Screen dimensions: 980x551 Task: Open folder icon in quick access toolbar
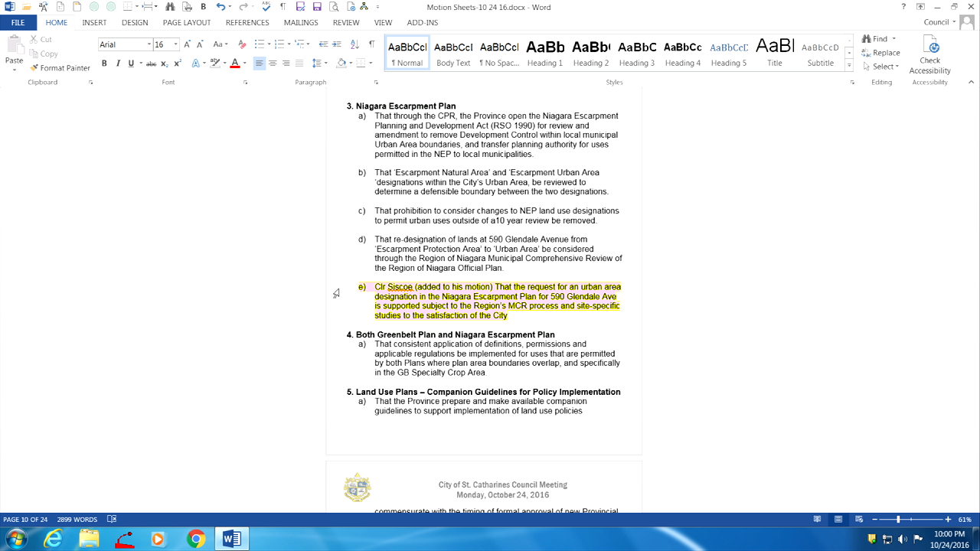(27, 6)
